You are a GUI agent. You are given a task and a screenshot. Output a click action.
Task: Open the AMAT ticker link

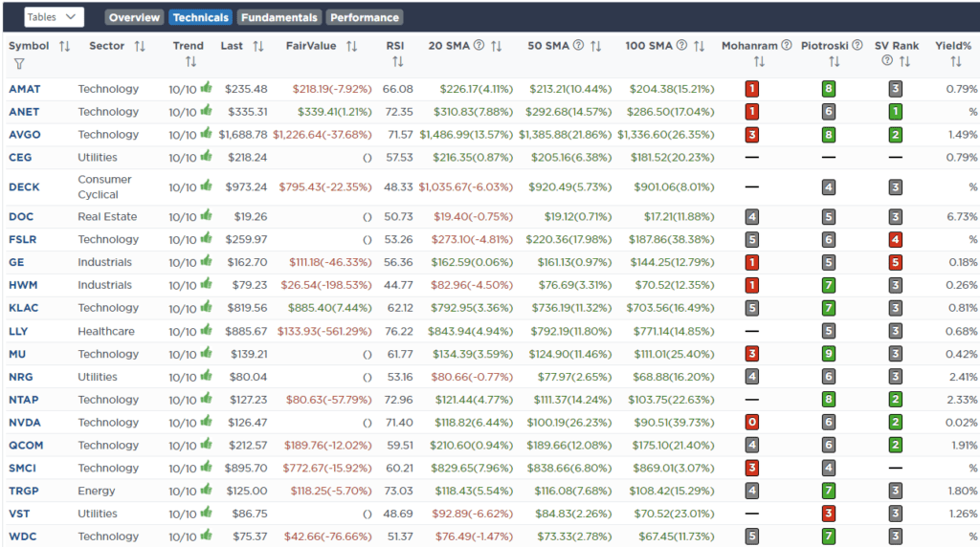(x=24, y=89)
